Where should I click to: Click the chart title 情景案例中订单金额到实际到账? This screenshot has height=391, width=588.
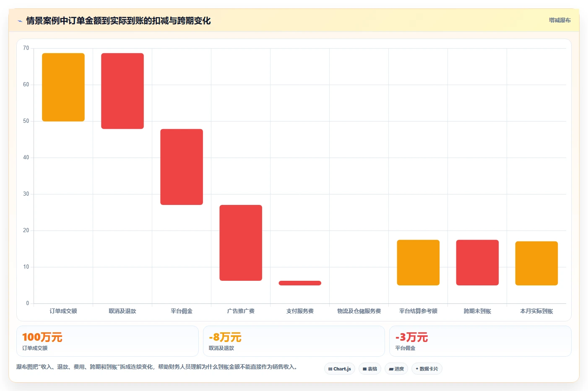tap(118, 21)
